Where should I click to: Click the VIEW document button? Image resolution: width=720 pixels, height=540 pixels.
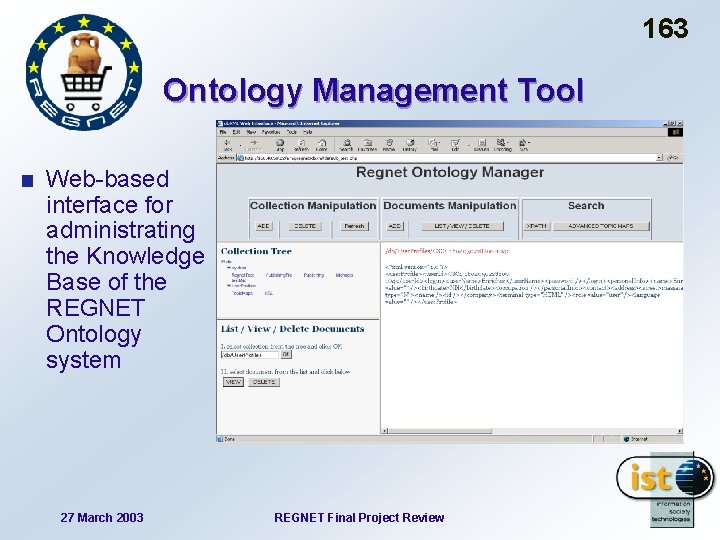(233, 382)
